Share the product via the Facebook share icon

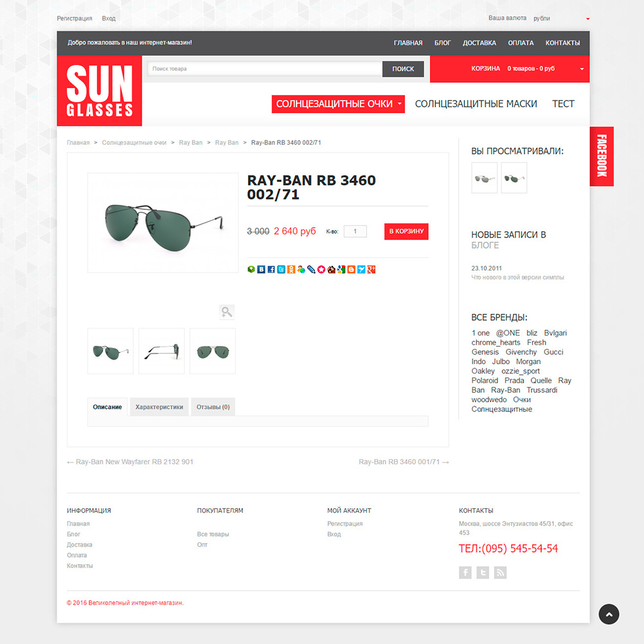271,269
